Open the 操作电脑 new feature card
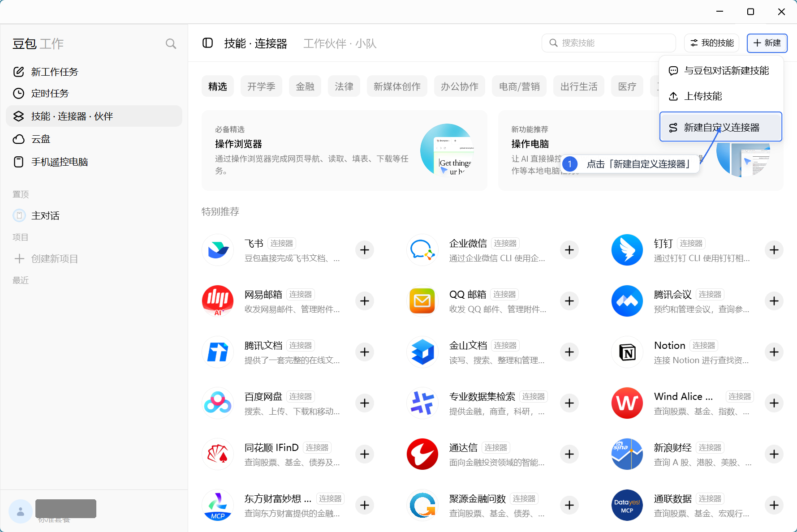 [x=641, y=150]
